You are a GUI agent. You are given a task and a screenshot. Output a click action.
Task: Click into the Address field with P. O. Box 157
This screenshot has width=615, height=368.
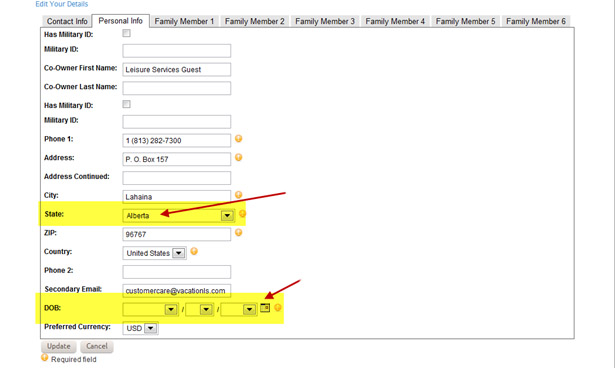tap(176, 159)
